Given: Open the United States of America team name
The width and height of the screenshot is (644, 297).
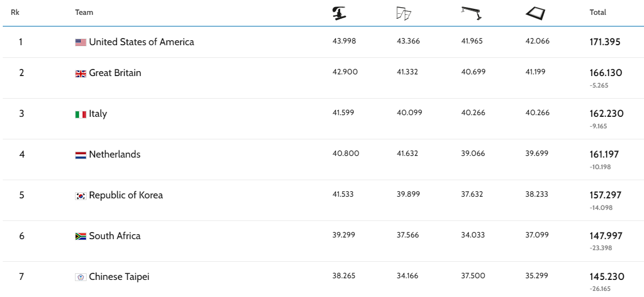Looking at the screenshot, I should click(141, 42).
